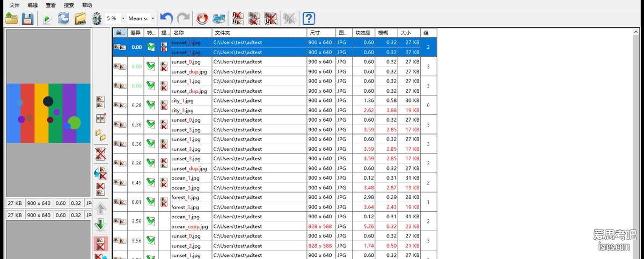Click the green down arrow in side toolbar
Screen dimensions: 644x259
coord(100,225)
